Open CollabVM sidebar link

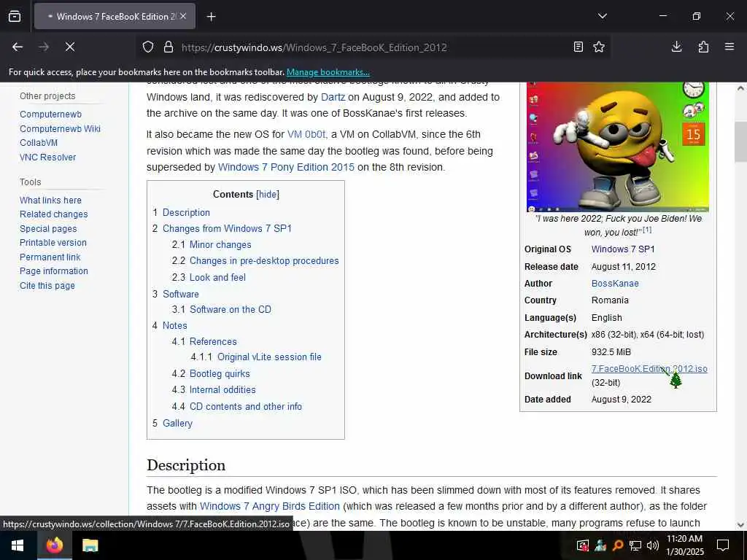(x=39, y=143)
